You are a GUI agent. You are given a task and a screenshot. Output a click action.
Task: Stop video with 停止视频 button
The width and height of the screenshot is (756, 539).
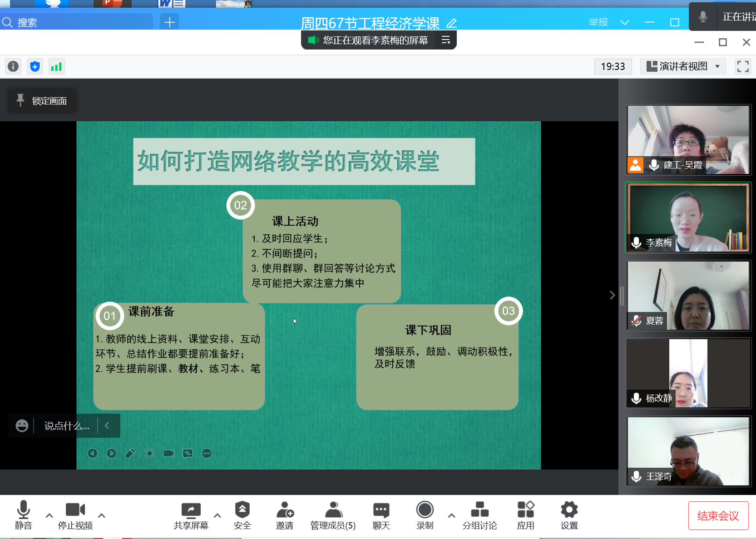pos(75,510)
